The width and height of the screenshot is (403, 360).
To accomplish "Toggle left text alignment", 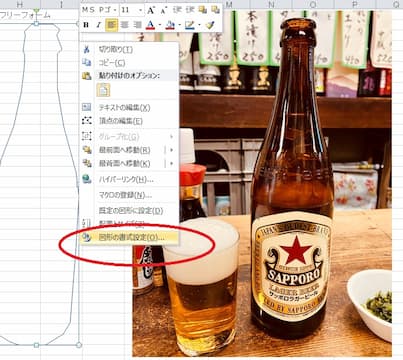I will [x=111, y=25].
